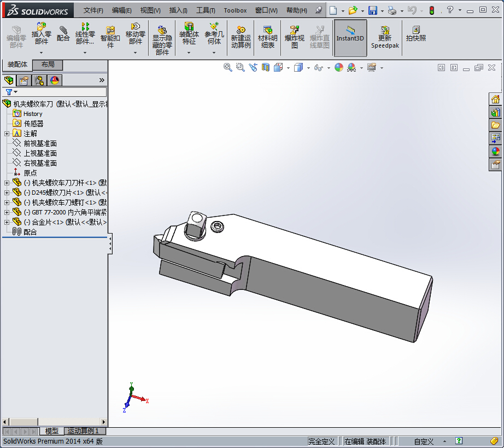Screen dimensions: 504x448
Task: Open the SolidWorks Resources home icon
Action: (x=495, y=100)
